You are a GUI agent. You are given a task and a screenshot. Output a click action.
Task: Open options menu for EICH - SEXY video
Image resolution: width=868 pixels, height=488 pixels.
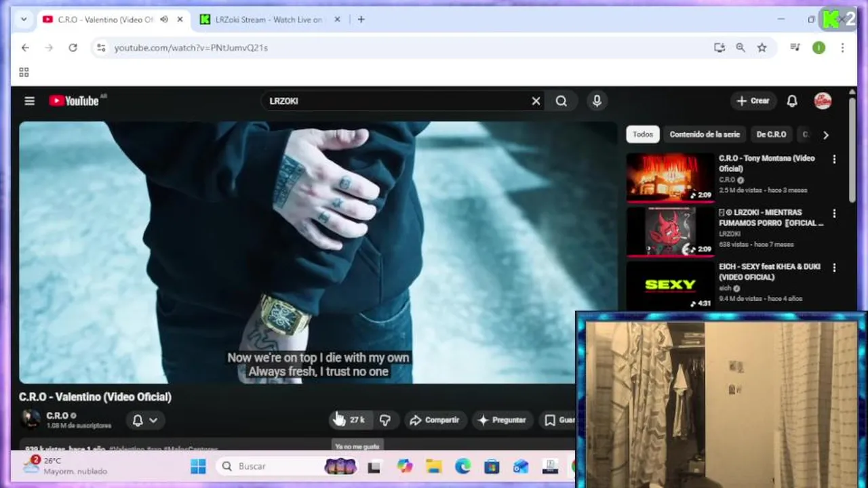point(834,268)
